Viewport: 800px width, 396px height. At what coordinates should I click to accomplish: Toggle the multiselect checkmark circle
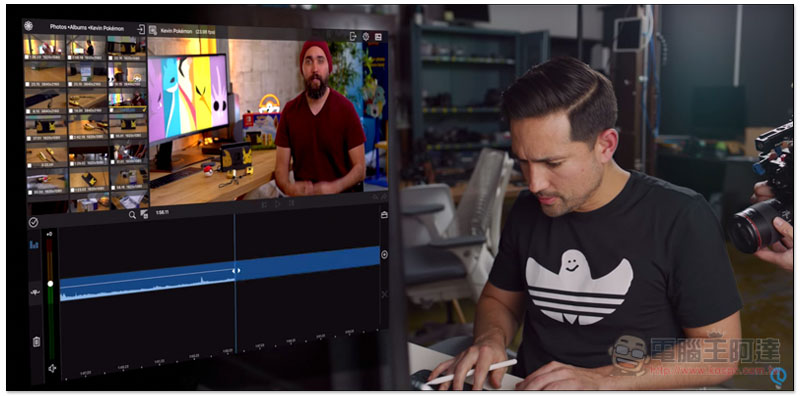click(34, 222)
